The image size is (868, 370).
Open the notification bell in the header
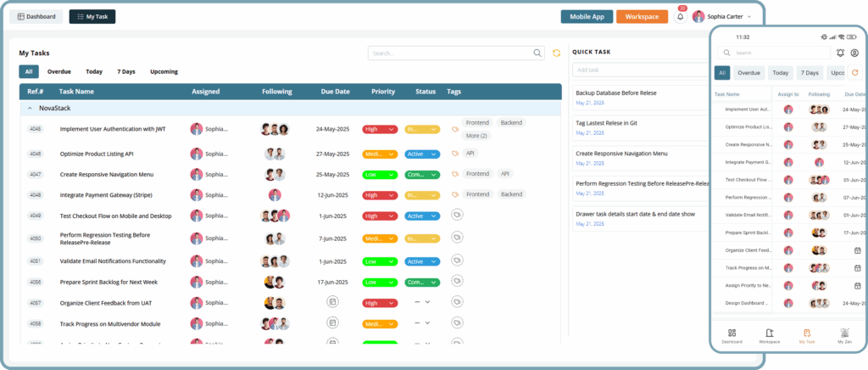tap(680, 17)
